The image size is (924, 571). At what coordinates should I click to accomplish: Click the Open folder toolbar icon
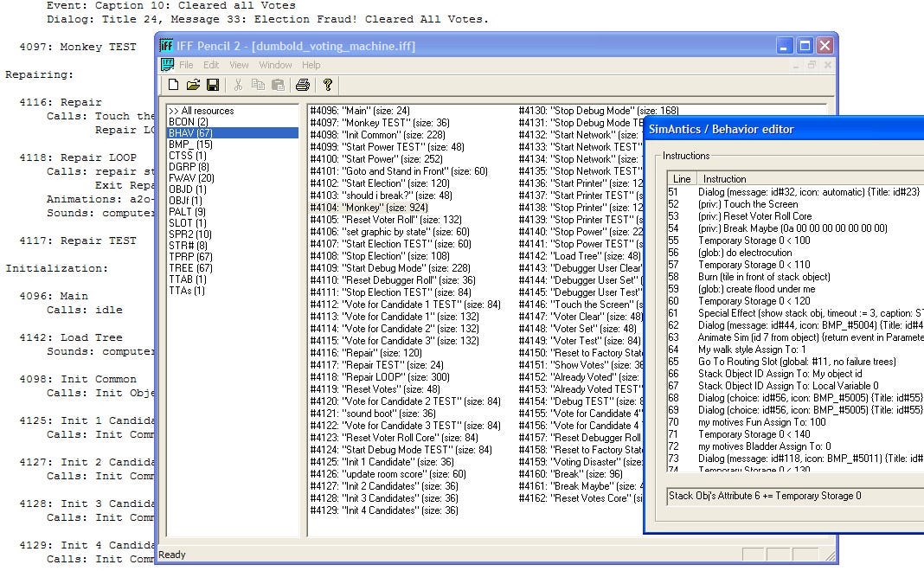coord(193,85)
